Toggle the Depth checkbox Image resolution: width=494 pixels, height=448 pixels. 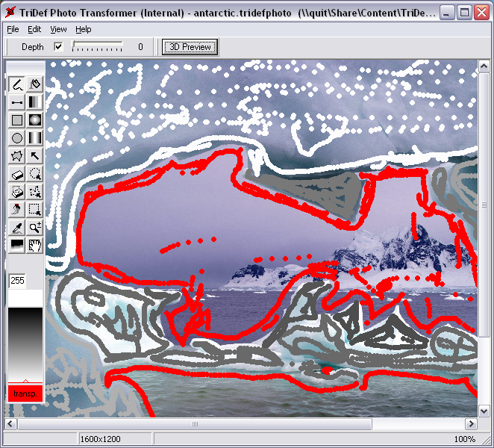pos(58,46)
